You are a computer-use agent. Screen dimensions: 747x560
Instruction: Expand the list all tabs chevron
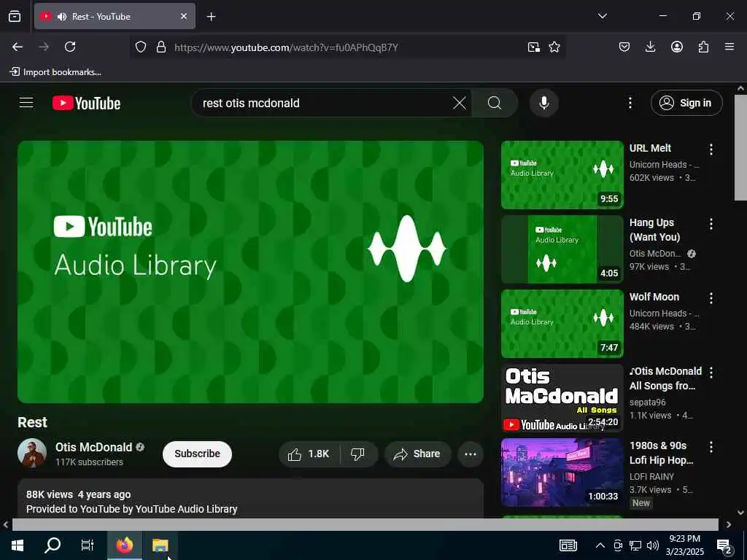[x=602, y=16]
